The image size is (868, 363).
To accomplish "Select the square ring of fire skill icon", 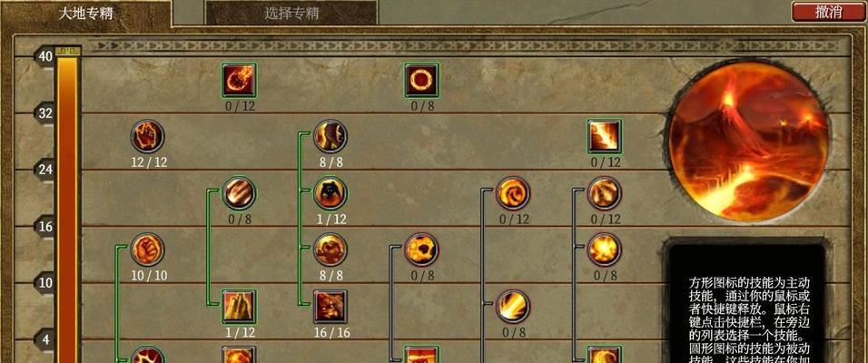I will point(422,80).
